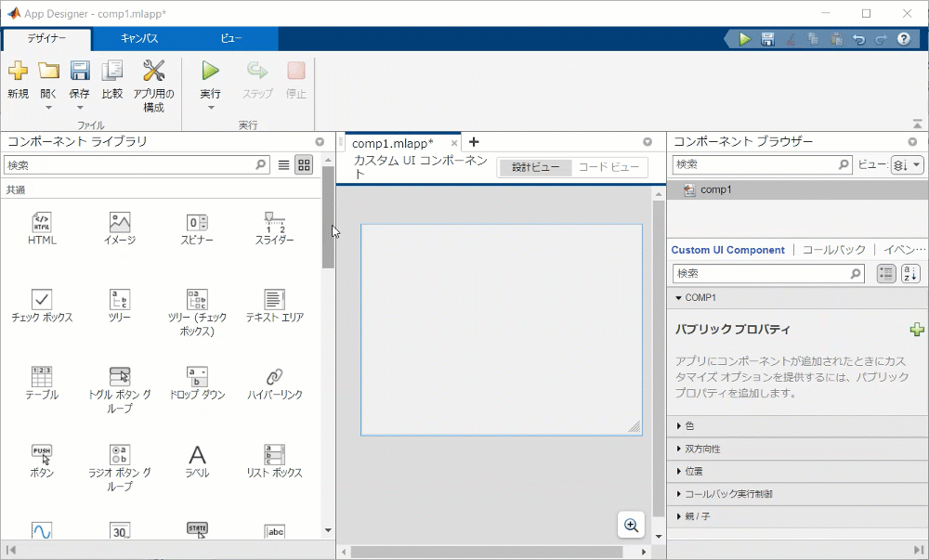Open the キャンバス ribbon tab
929x560 pixels.
[x=138, y=39]
